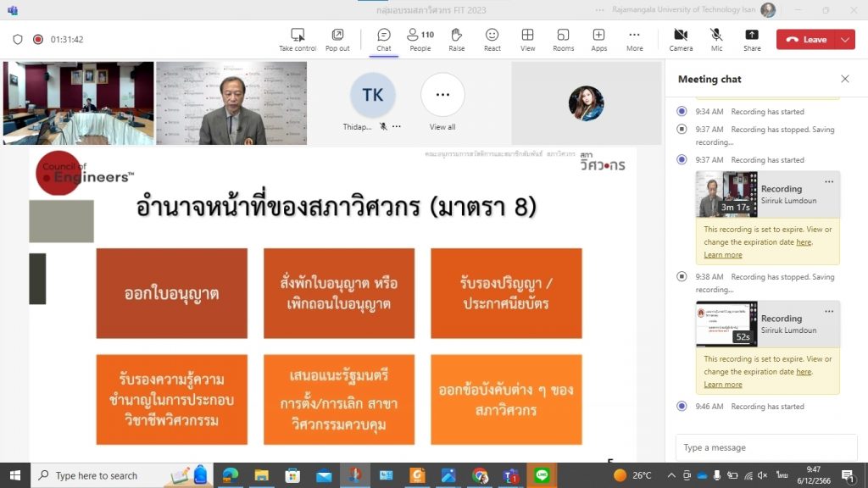Viewport: 868px width, 488px height.
Task: Open the Rooms panel
Action: [563, 39]
